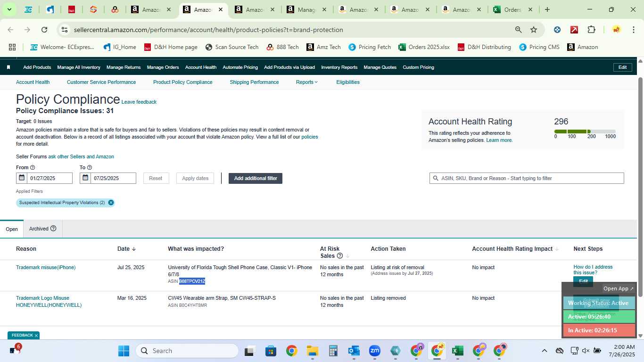Remove the Suspected Intellectual Property Violations filter
Image resolution: width=644 pixels, height=362 pixels.
111,203
